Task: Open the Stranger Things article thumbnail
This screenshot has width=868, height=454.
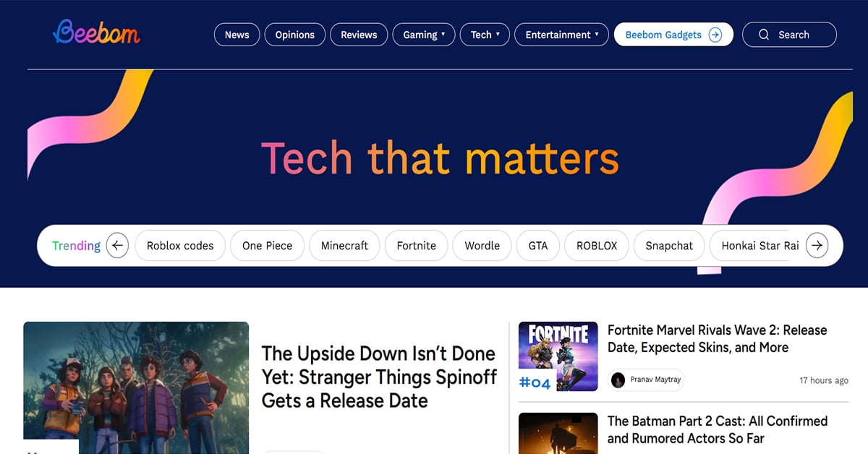Action: tap(136, 387)
